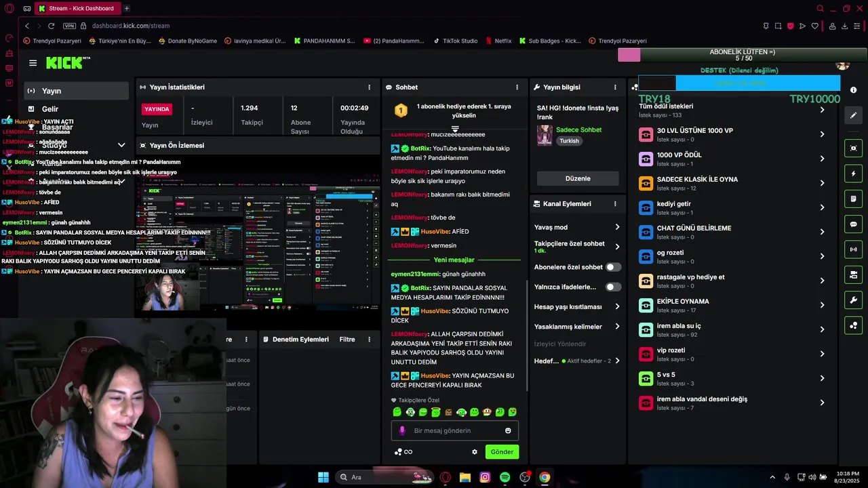
Task: Select Gelir in the sidebar
Action: coord(76,109)
